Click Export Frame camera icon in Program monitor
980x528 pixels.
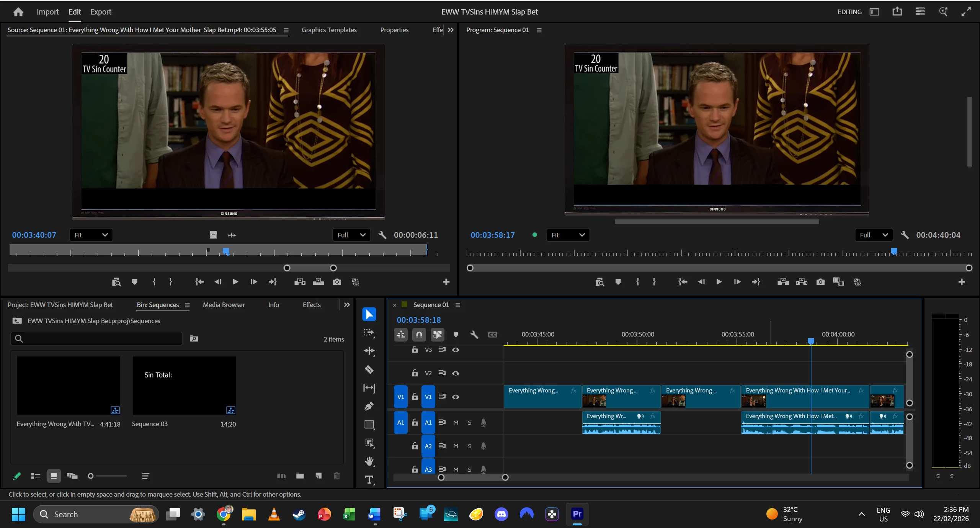[820, 282]
